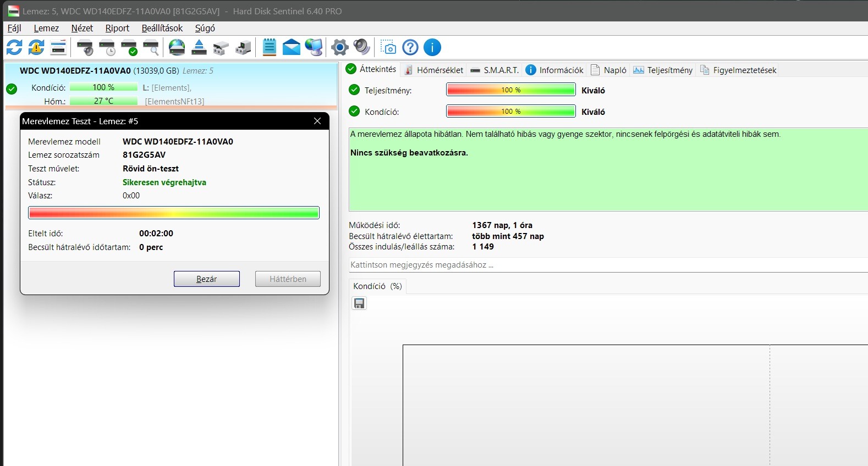Click the Rövid ön-teszt text
Image resolution: width=868 pixels, height=466 pixels.
[151, 169]
